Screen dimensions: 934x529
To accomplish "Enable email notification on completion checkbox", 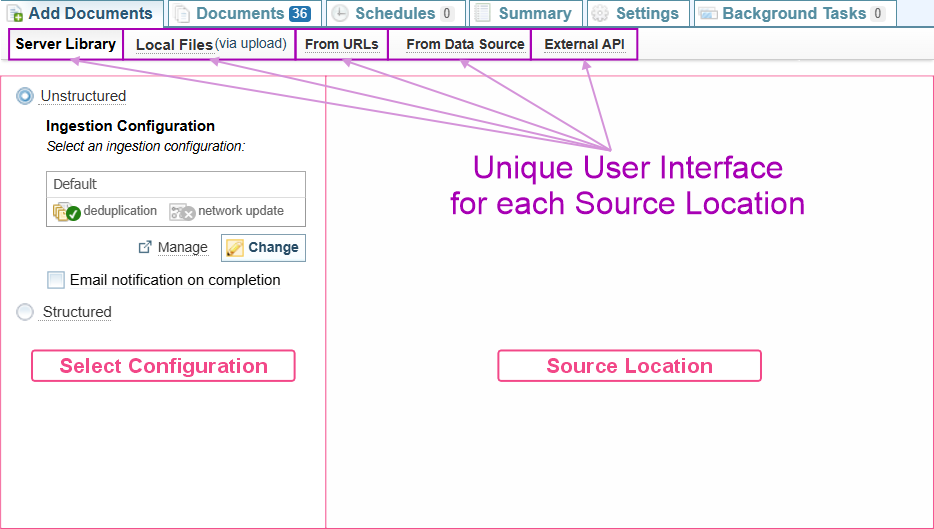I will coord(56,280).
